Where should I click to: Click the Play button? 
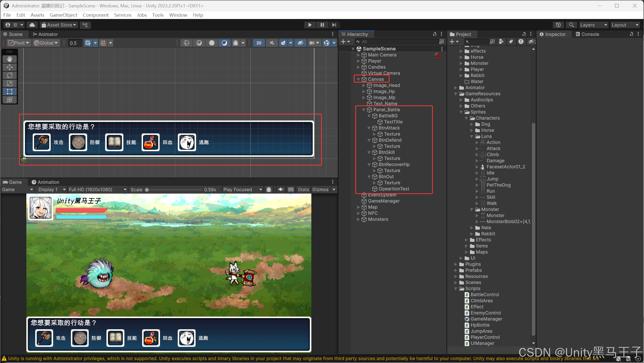(310, 25)
